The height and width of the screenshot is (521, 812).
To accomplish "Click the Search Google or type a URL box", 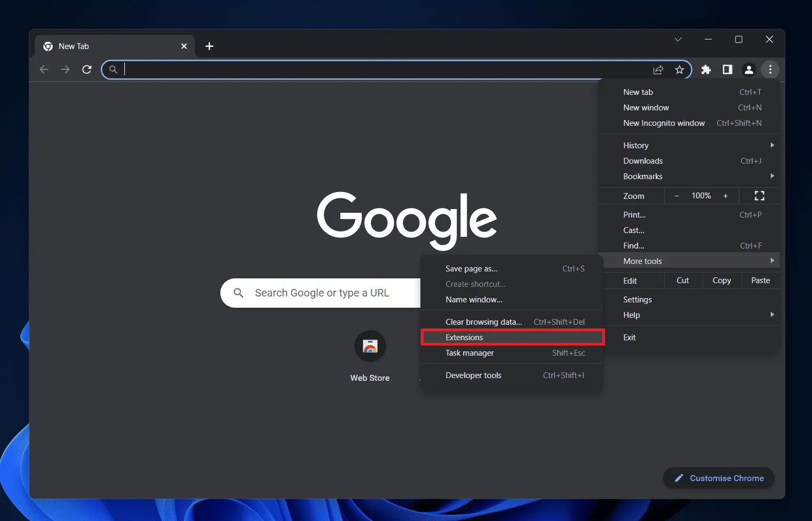I will tap(321, 293).
